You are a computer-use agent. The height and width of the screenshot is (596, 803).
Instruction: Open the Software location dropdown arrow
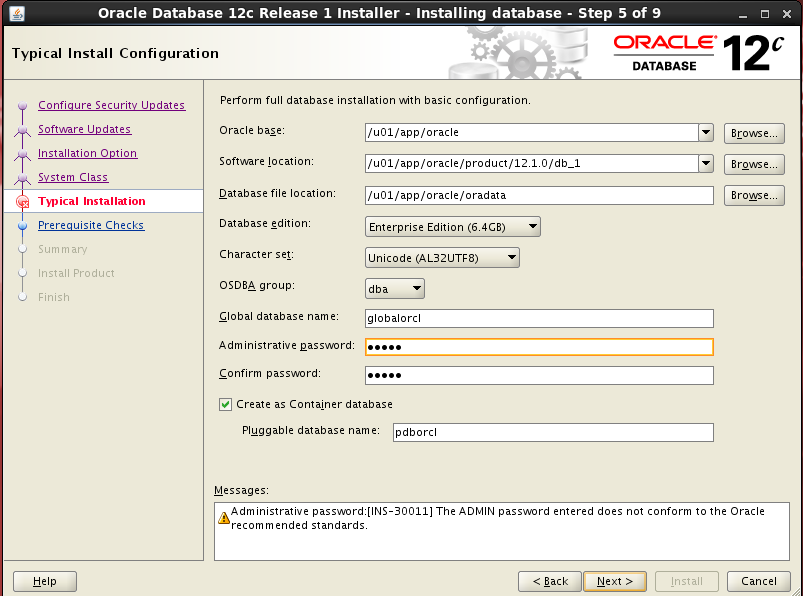point(706,164)
